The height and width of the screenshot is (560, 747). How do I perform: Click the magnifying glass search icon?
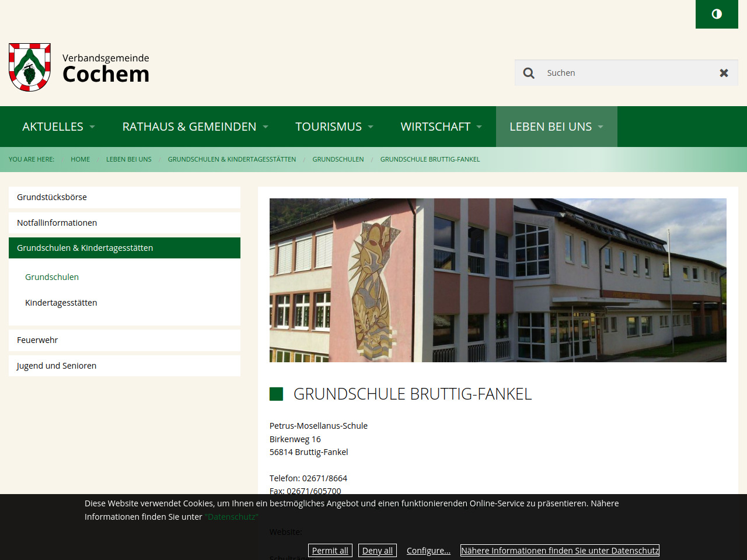pyautogui.click(x=529, y=73)
